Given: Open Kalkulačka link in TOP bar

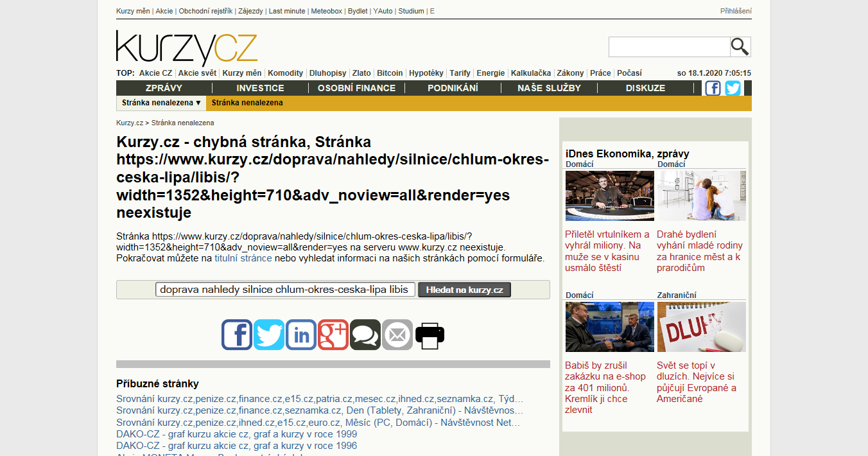Looking at the screenshot, I should click(x=531, y=73).
